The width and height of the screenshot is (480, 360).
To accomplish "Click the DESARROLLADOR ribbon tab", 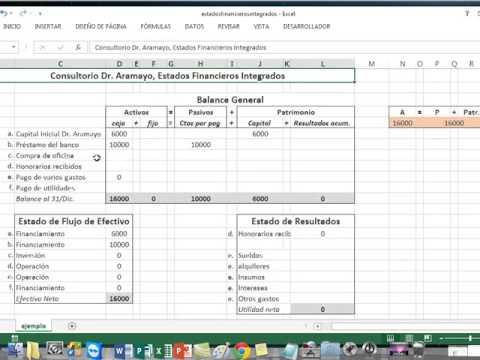I will click(x=306, y=26).
